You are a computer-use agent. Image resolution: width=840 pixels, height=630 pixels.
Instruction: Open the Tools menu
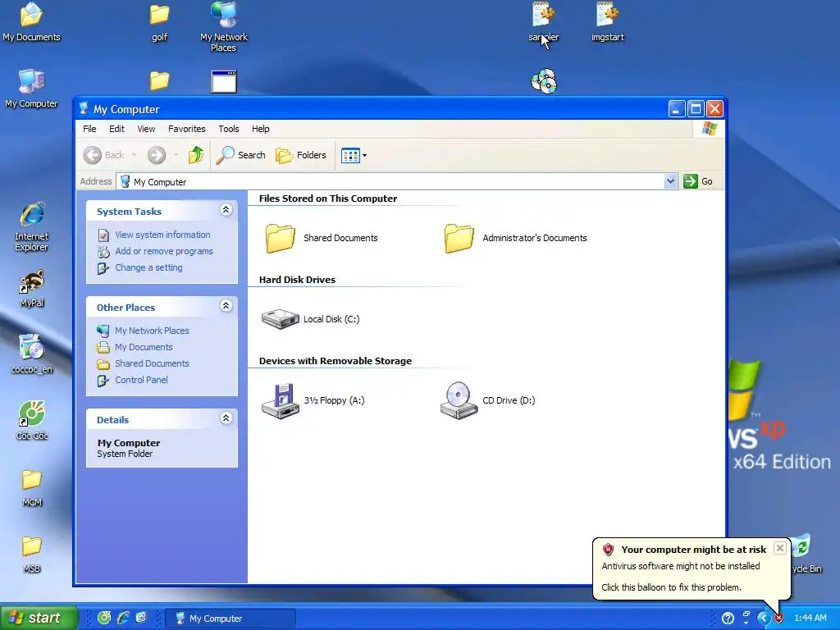pos(229,129)
